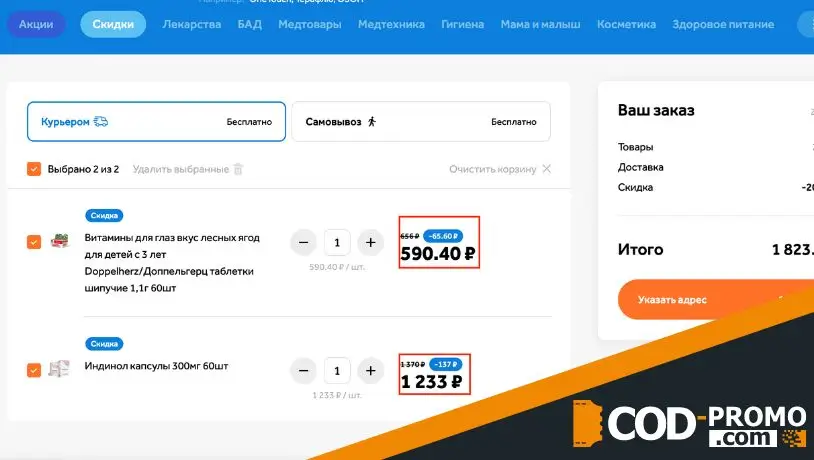Toggle the Выбрано 2 из 2 checkbox
The height and width of the screenshot is (460, 814).
click(x=34, y=169)
